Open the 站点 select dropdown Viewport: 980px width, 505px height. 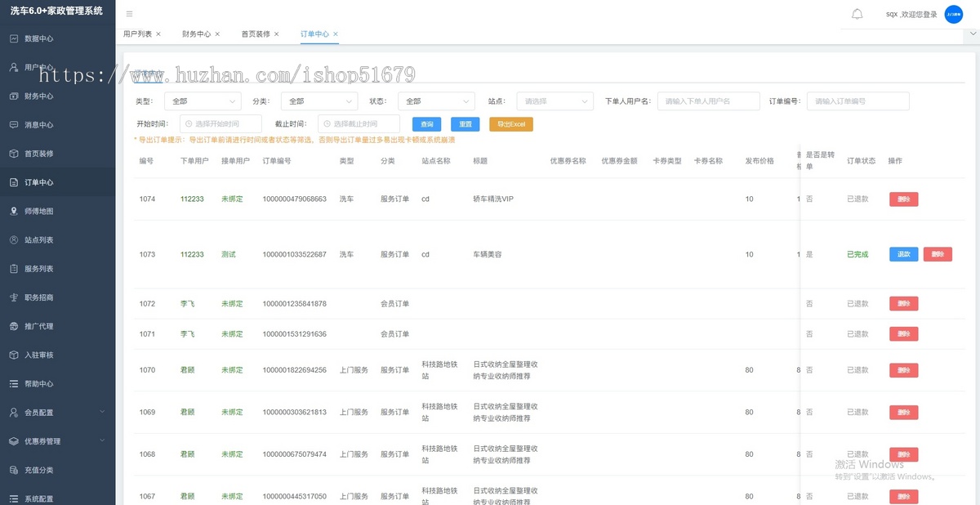coord(555,101)
